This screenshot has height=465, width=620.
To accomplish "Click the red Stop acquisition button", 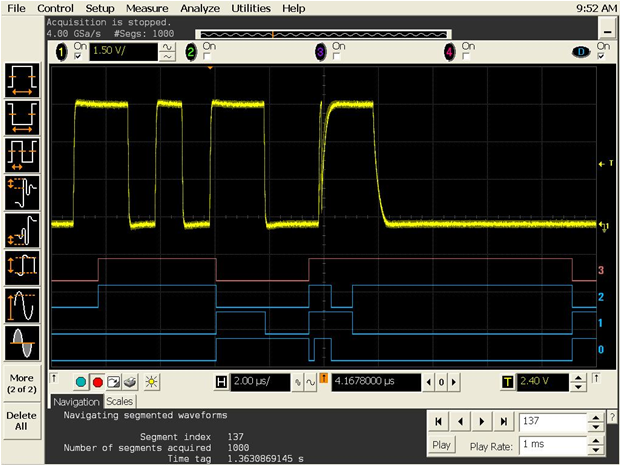I will click(x=97, y=382).
